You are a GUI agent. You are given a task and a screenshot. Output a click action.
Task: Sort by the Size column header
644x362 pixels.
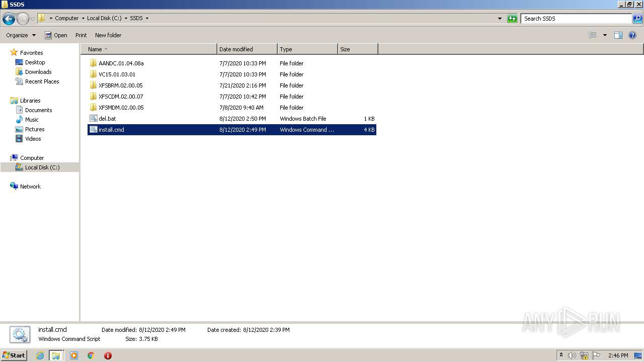pos(358,49)
